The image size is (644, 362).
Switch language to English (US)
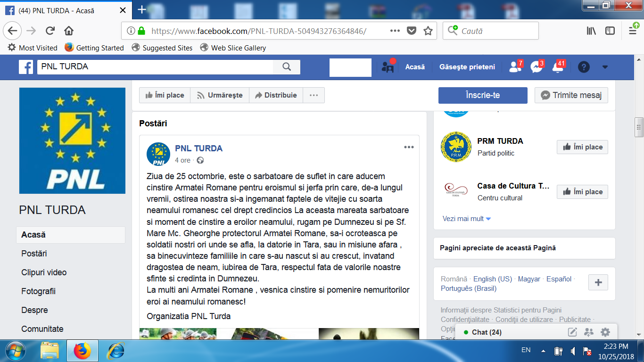tap(493, 279)
